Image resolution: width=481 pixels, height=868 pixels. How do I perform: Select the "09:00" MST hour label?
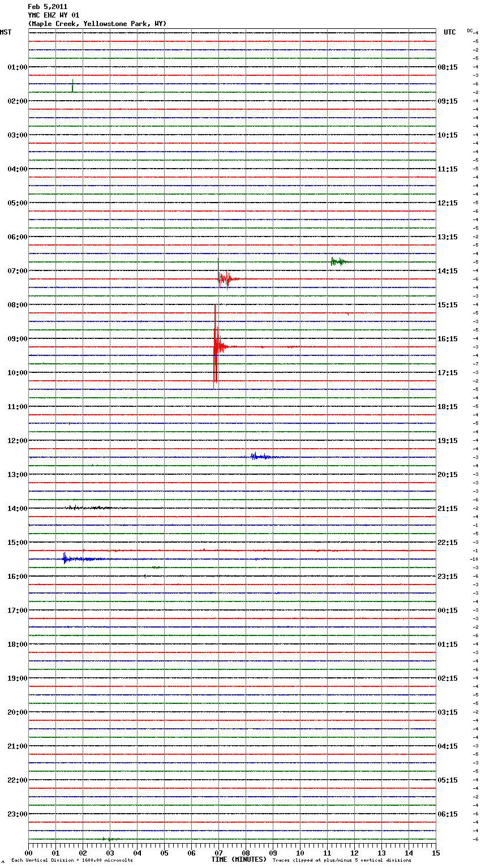(x=17, y=339)
